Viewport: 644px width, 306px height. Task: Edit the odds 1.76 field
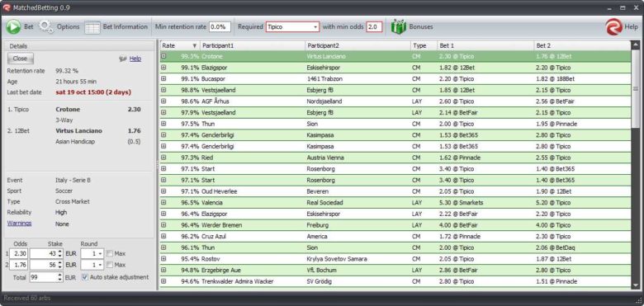(18, 265)
